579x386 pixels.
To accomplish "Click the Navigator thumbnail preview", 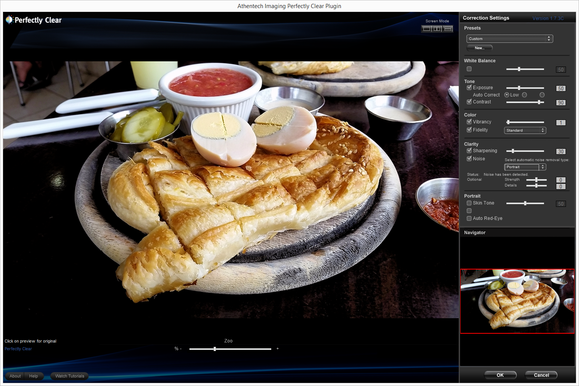I will click(x=517, y=301).
